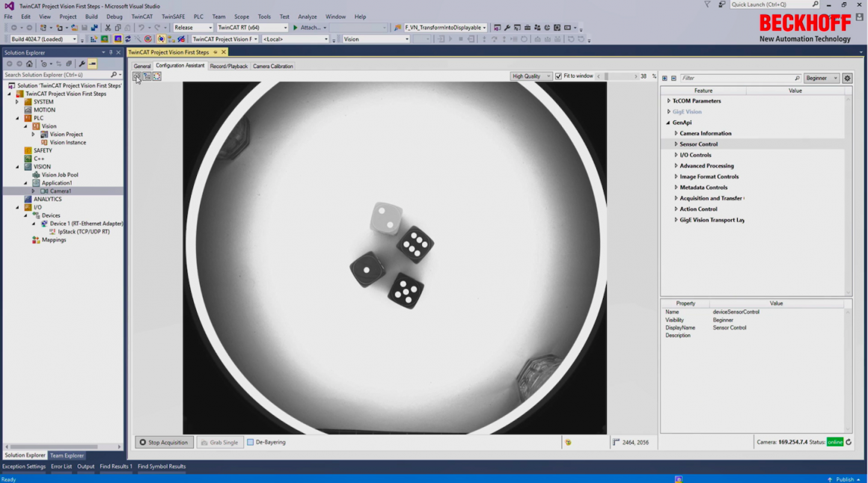Open the Find Symbol Results tab
868x483 pixels.
(162, 467)
